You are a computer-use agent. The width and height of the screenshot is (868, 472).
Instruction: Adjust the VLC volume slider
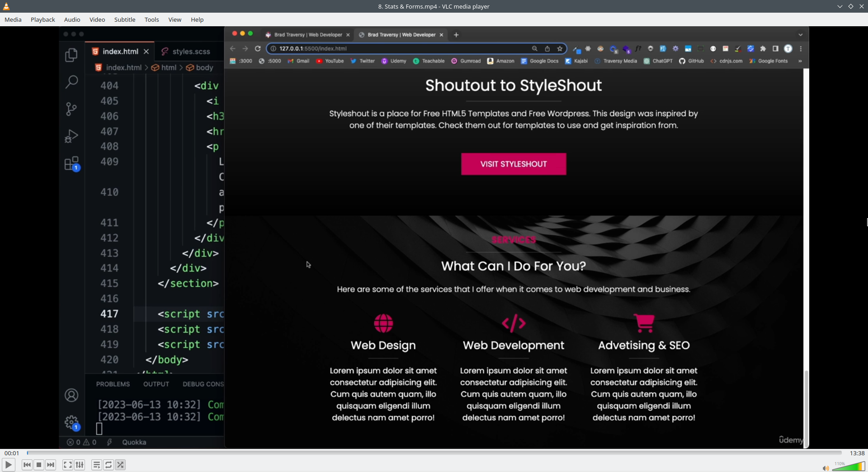(849, 466)
